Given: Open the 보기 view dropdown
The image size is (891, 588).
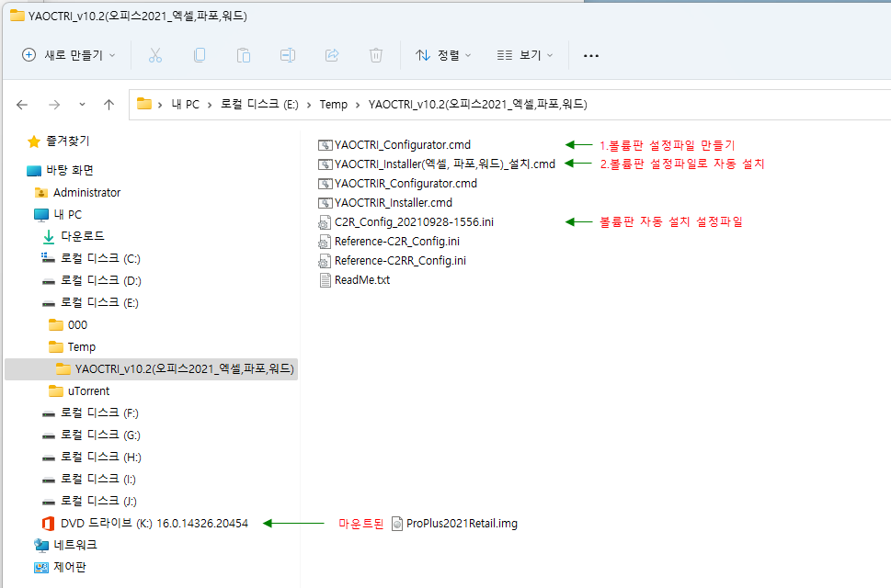Looking at the screenshot, I should pos(524,55).
